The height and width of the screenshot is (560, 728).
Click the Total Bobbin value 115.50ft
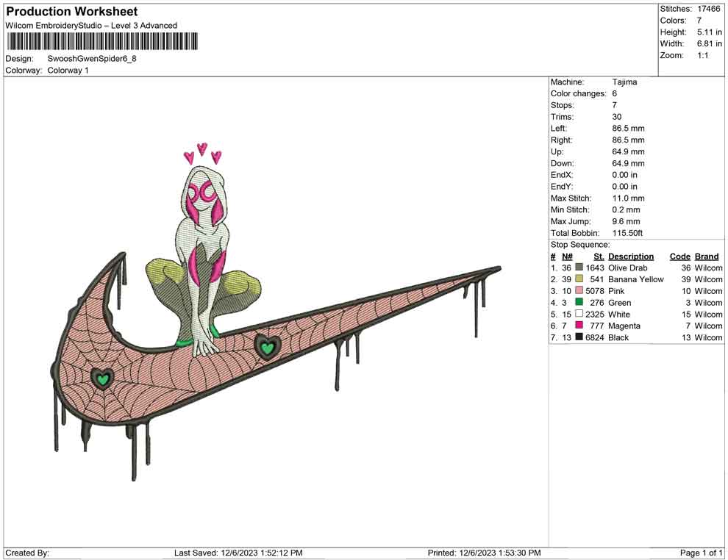click(x=627, y=233)
